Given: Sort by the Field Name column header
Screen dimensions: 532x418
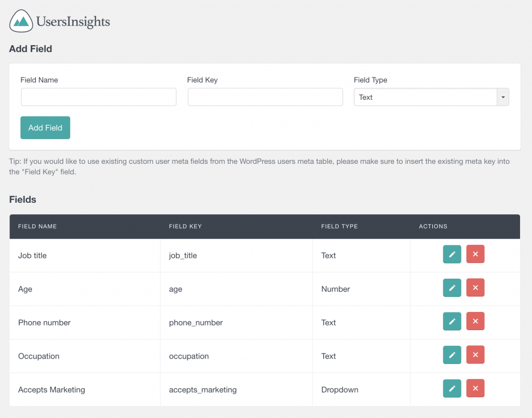Looking at the screenshot, I should 37,226.
